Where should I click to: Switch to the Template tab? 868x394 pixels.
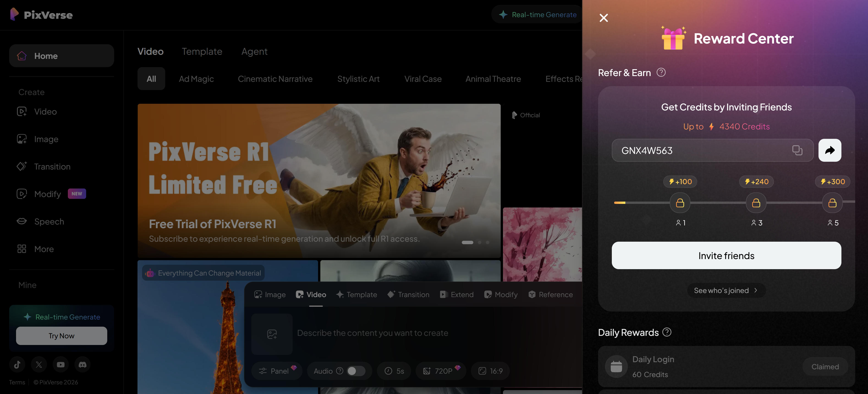pos(202,51)
